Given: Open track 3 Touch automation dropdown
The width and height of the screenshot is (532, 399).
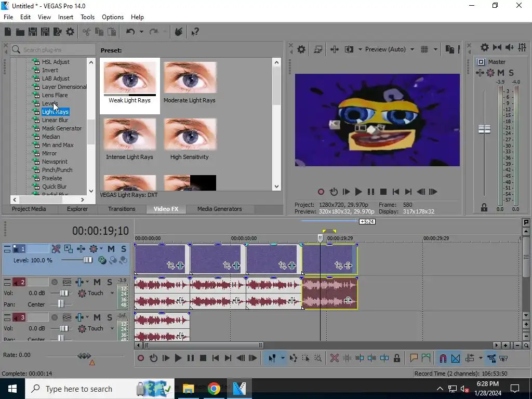Looking at the screenshot, I should pyautogui.click(x=112, y=328).
